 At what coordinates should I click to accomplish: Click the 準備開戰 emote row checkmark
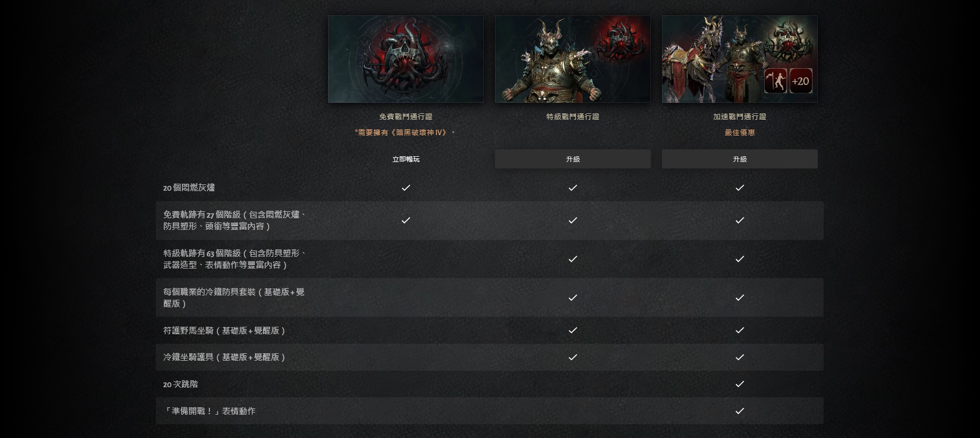tap(740, 411)
